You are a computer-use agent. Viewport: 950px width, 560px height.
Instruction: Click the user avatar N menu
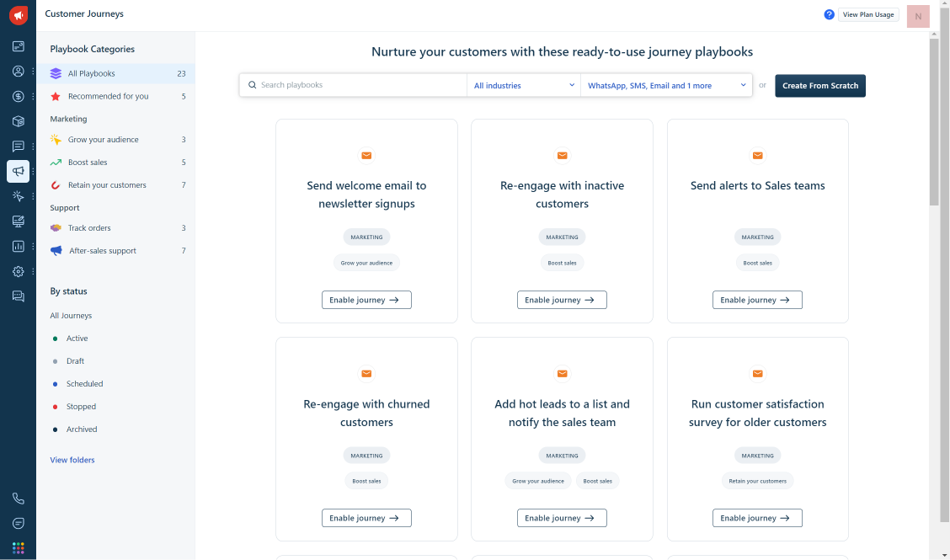tap(918, 16)
